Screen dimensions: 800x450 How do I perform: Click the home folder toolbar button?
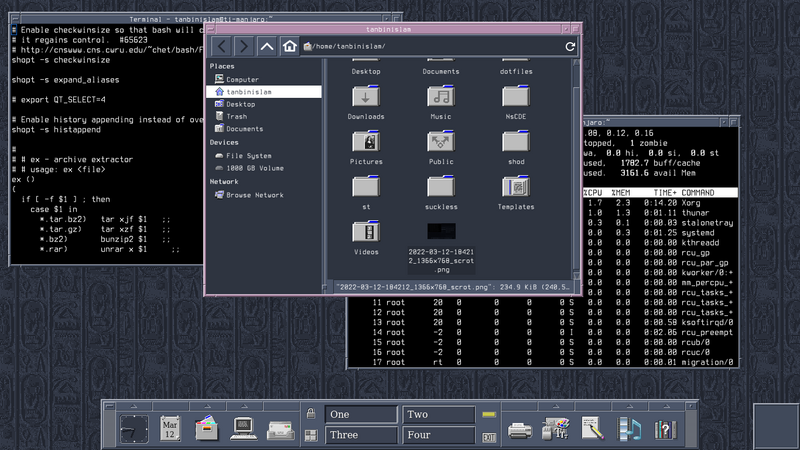289,46
